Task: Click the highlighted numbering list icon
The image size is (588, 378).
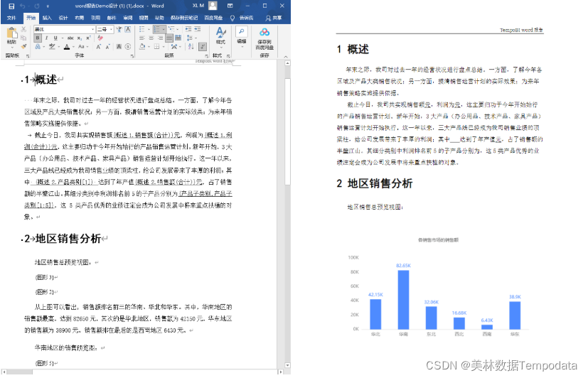Action: pos(156,29)
